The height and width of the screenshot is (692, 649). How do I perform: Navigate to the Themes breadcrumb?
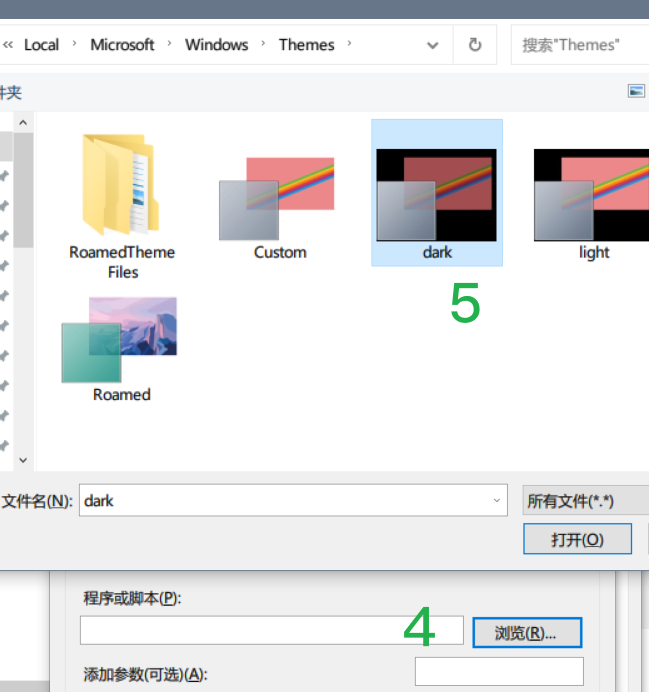point(307,45)
